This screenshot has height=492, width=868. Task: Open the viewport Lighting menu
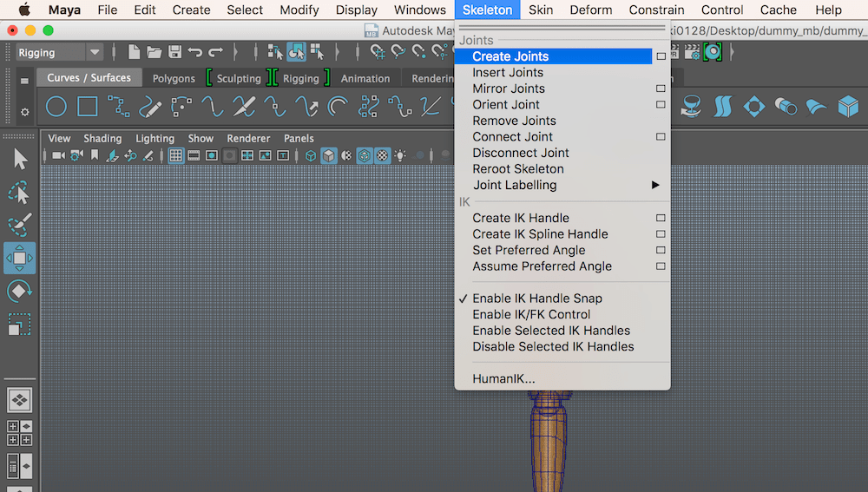click(155, 138)
